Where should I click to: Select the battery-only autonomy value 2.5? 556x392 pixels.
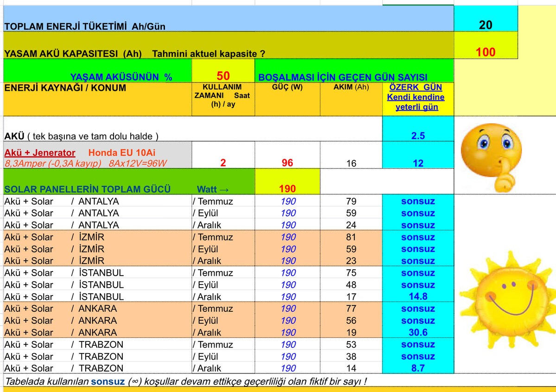(417, 136)
